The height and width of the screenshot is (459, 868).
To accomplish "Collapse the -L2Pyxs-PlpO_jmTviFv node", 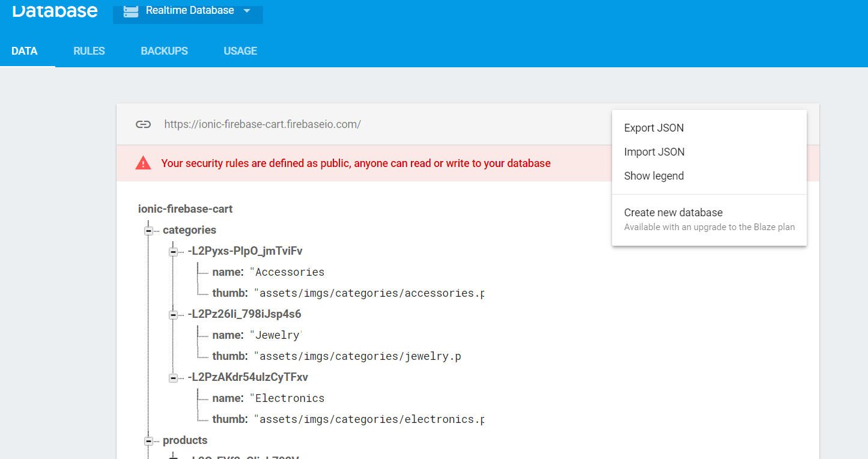I will tap(173, 251).
